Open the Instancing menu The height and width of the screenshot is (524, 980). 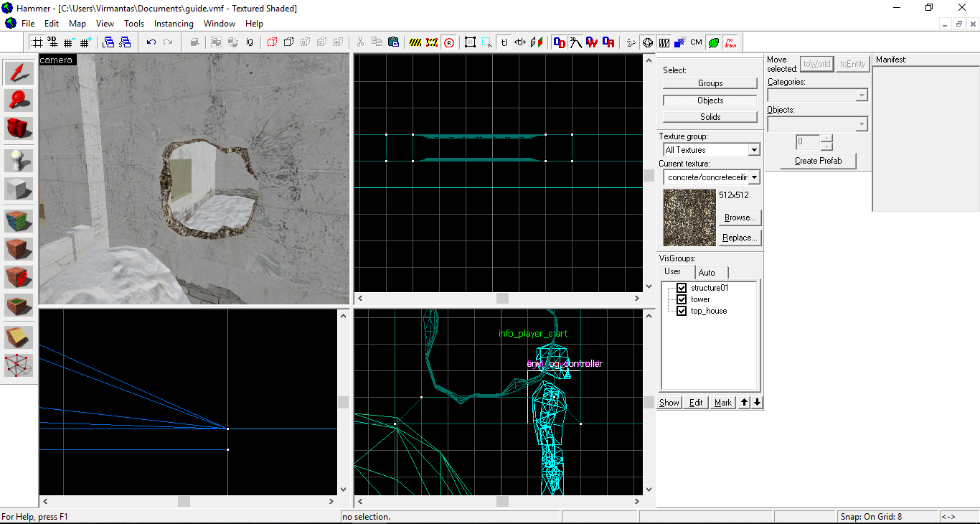click(x=174, y=24)
